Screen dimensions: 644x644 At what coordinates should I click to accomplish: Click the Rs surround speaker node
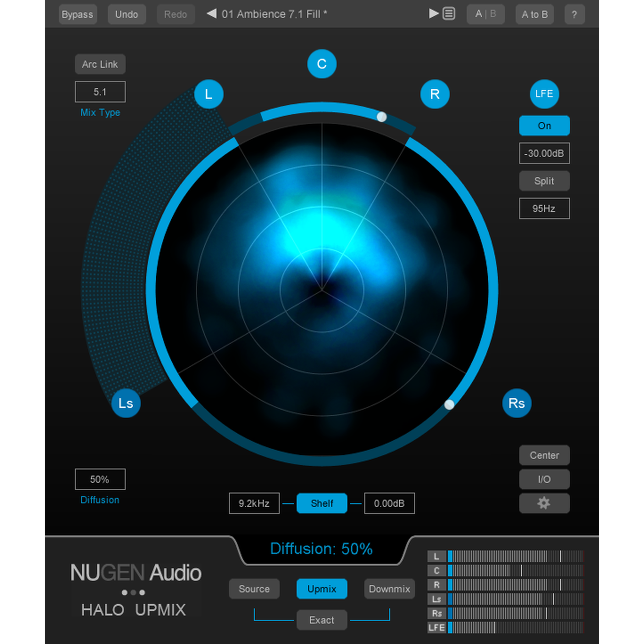516,403
